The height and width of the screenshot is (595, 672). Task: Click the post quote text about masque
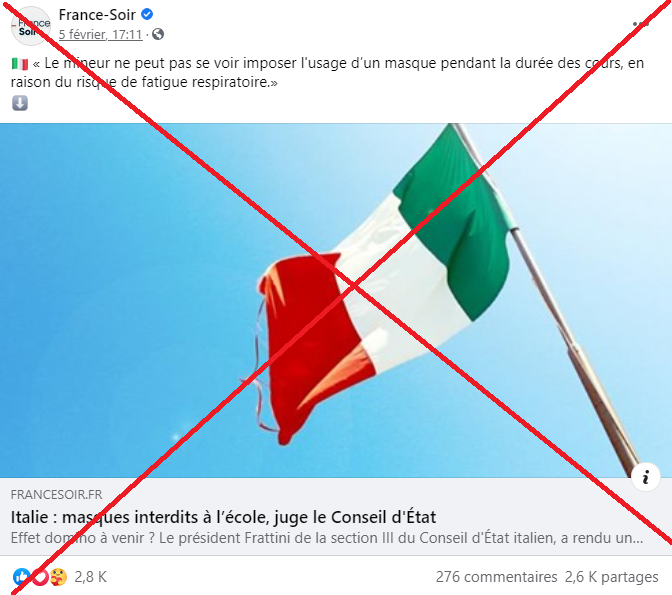(327, 72)
